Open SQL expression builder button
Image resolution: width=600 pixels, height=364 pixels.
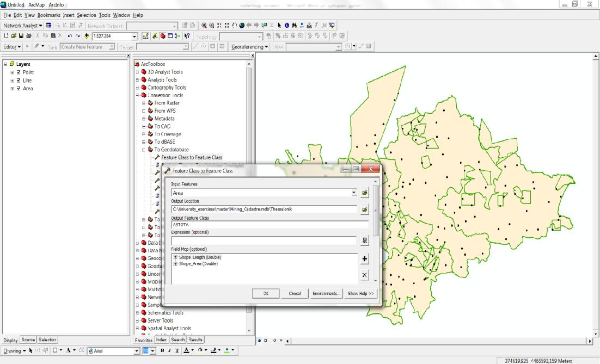(x=365, y=240)
